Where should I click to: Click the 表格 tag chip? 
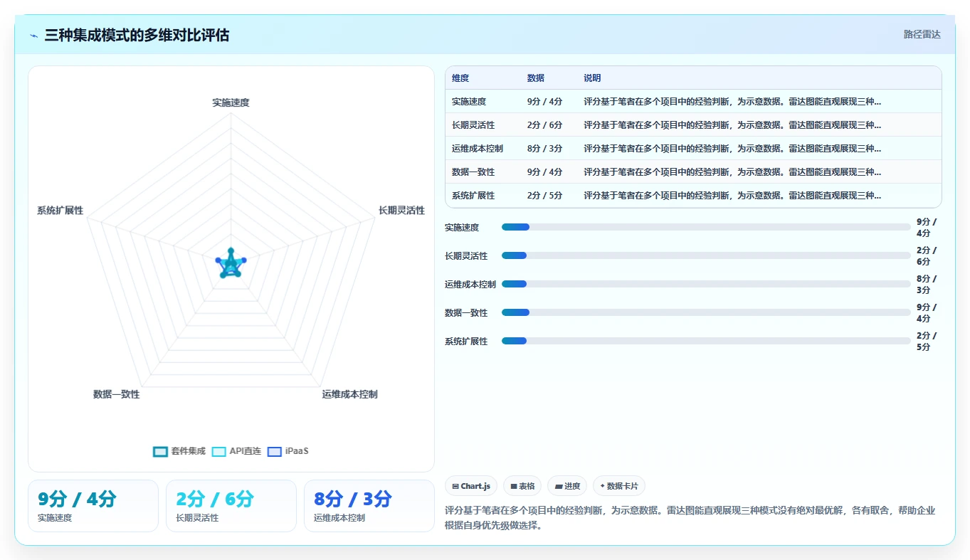[x=522, y=486]
